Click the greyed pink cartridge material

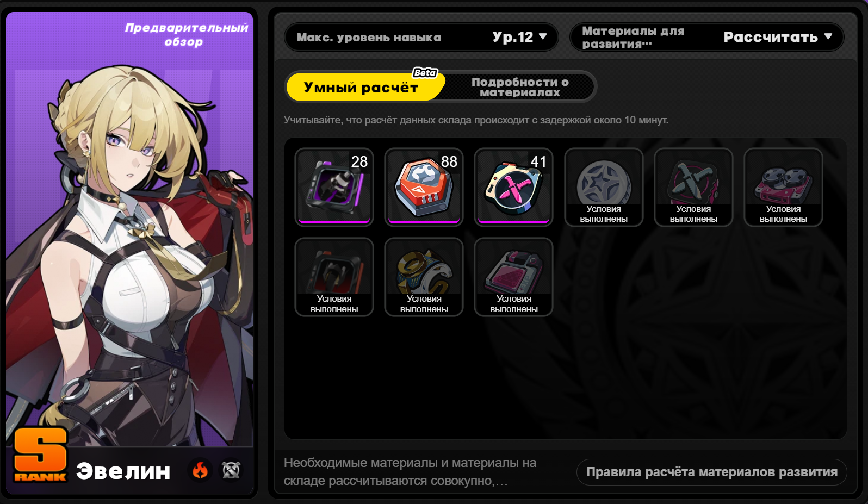(513, 277)
